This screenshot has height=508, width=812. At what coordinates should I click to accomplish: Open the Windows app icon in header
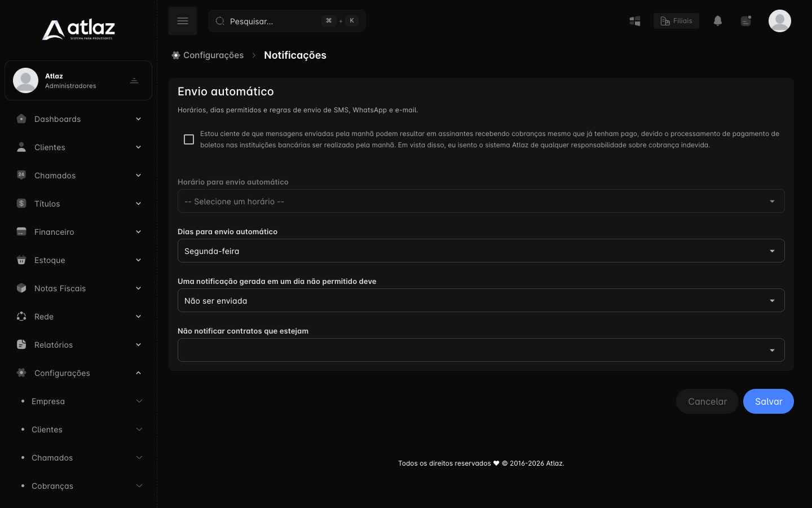point(635,21)
